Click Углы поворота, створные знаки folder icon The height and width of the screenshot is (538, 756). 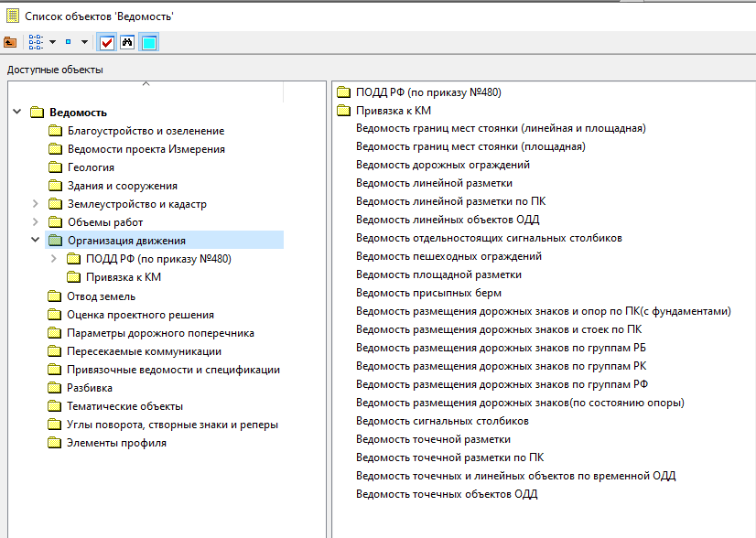click(54, 425)
